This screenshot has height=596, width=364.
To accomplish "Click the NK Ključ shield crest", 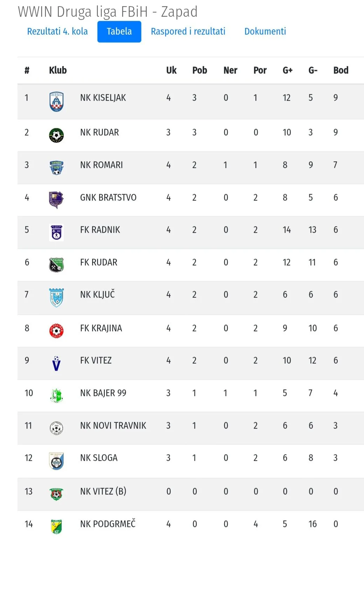I will point(56,297).
